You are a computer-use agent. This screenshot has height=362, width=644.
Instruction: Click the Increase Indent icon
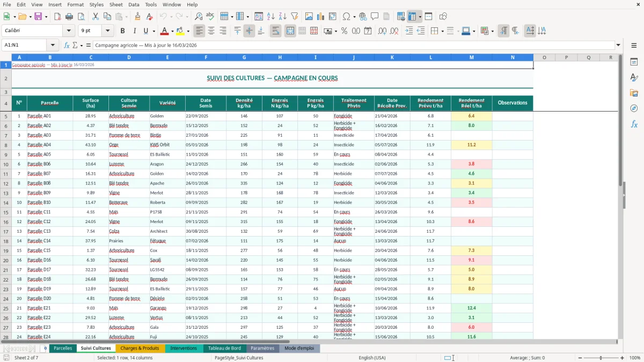coord(409,31)
